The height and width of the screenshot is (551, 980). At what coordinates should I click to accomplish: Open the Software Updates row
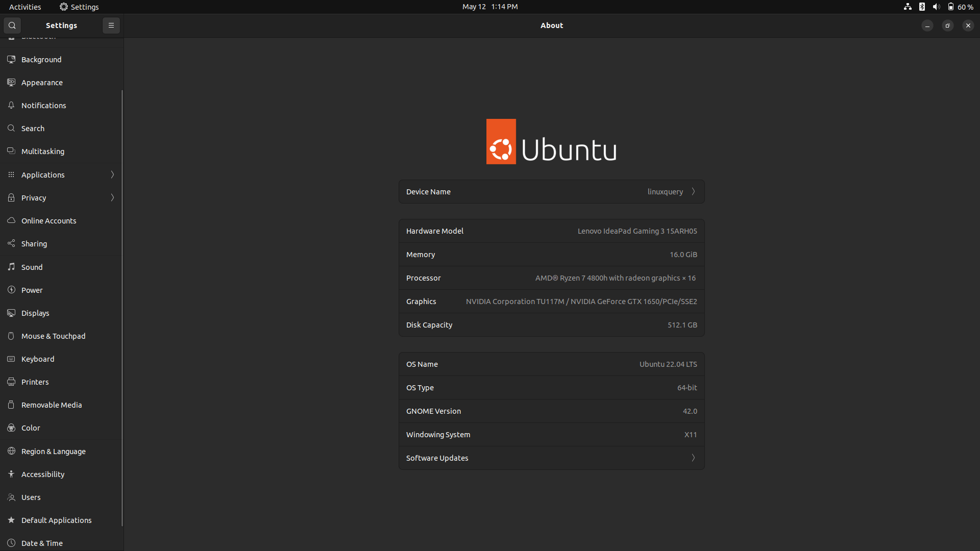point(551,458)
